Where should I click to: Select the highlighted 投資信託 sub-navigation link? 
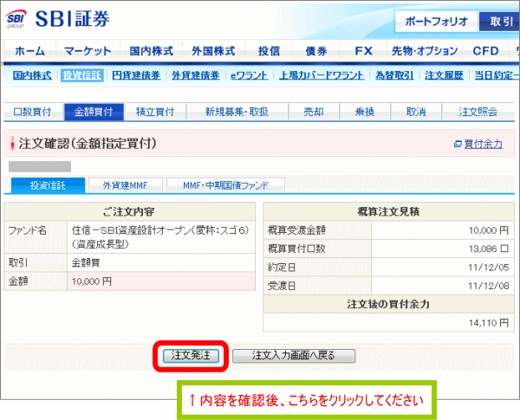pyautogui.click(x=82, y=75)
